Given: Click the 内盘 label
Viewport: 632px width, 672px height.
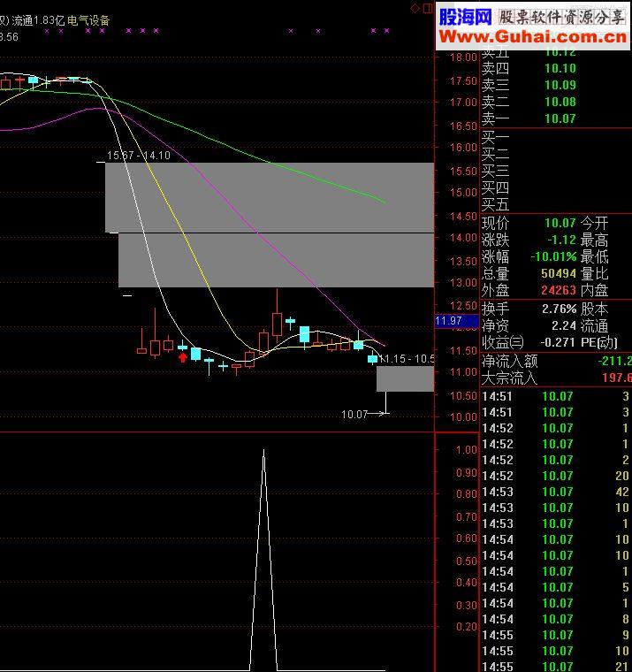Looking at the screenshot, I should coord(595,290).
